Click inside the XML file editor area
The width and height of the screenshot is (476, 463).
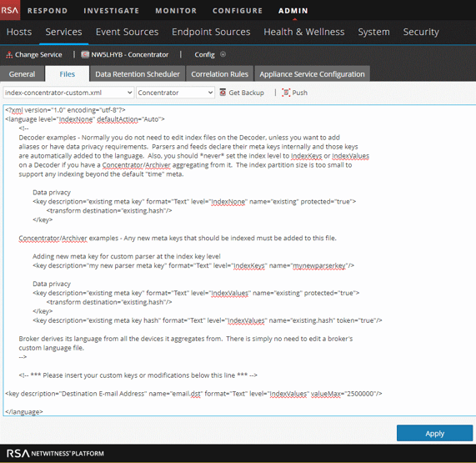[x=239, y=260]
